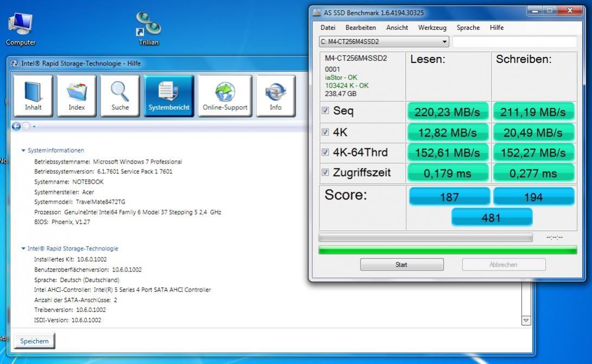
Task: Click the Sprache Deutsch (Deutschland) row
Action: [x=77, y=280]
